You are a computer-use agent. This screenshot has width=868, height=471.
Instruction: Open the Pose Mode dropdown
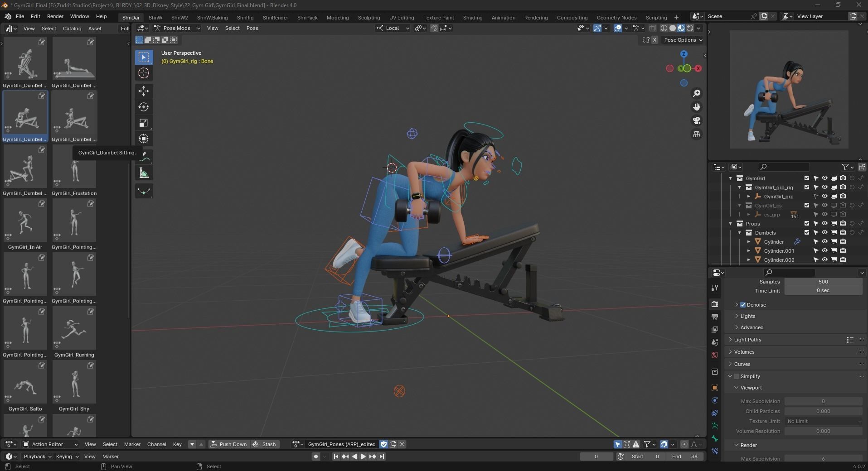coord(177,28)
